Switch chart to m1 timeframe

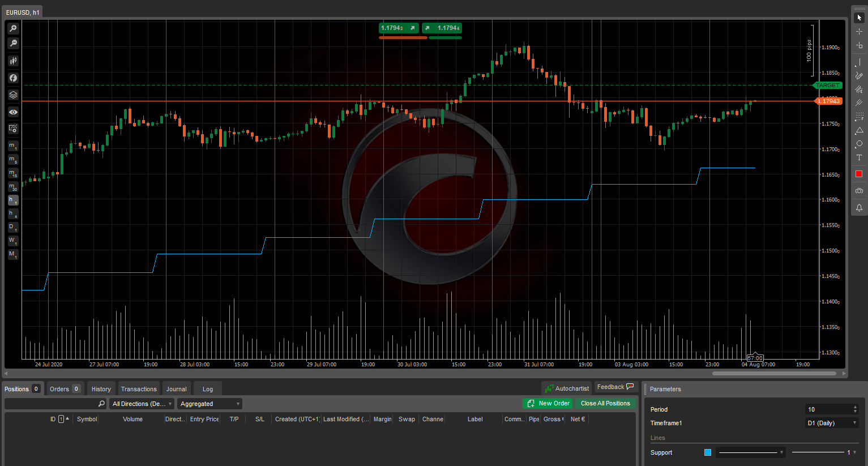point(13,146)
